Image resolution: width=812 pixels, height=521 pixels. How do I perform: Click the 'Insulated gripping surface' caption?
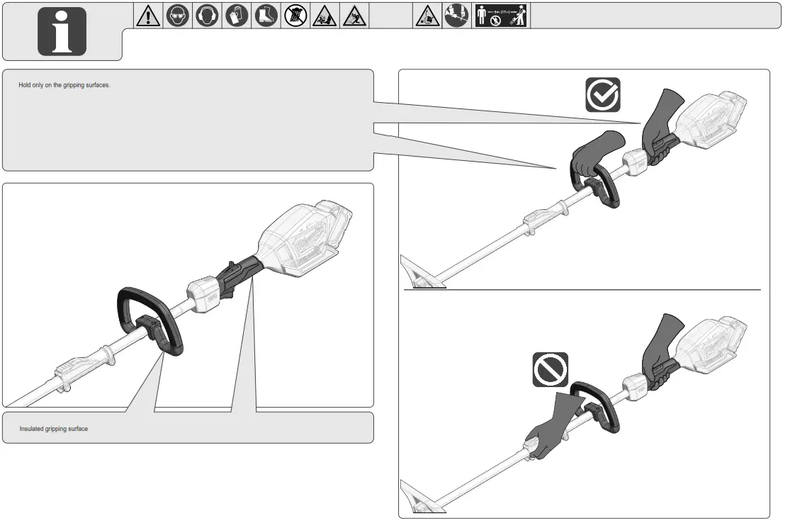tap(54, 429)
